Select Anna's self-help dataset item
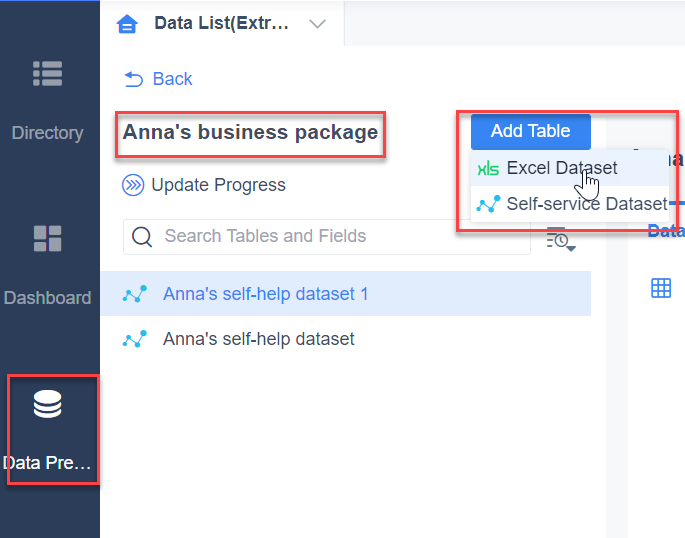 coord(346,339)
